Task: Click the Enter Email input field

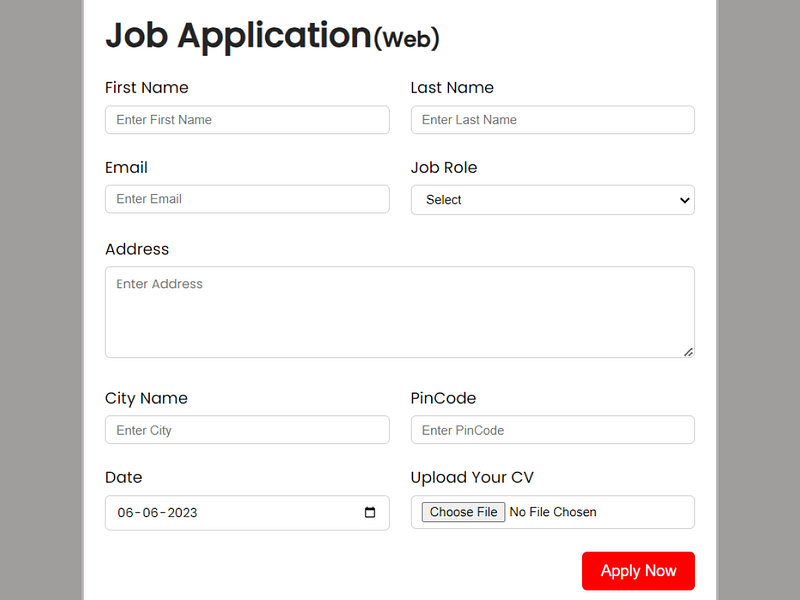Action: (x=247, y=199)
